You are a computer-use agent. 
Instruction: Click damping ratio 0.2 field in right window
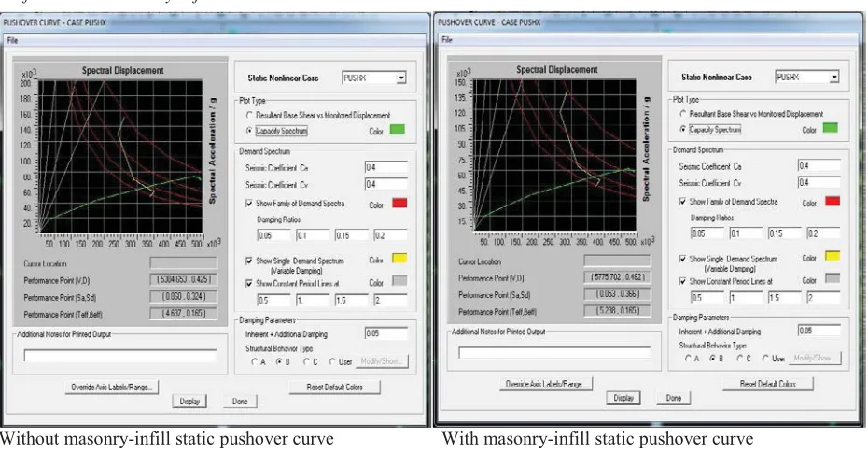coord(824,233)
